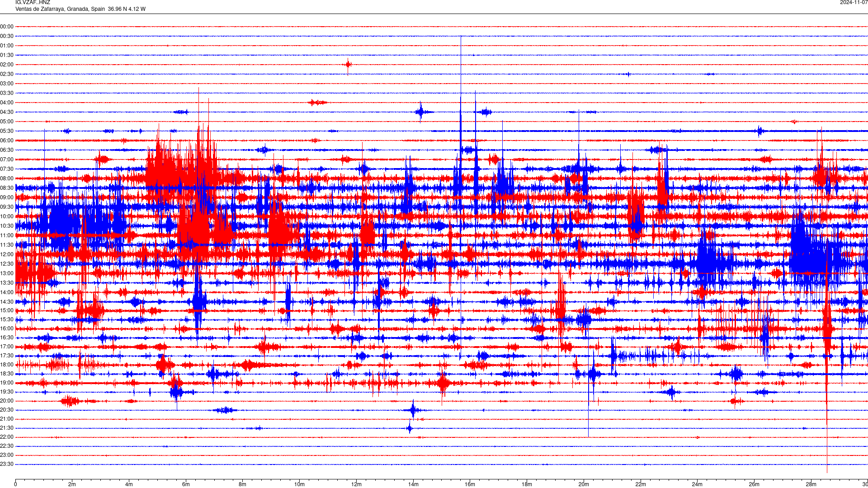Click the 22m axis tick label

(640, 484)
